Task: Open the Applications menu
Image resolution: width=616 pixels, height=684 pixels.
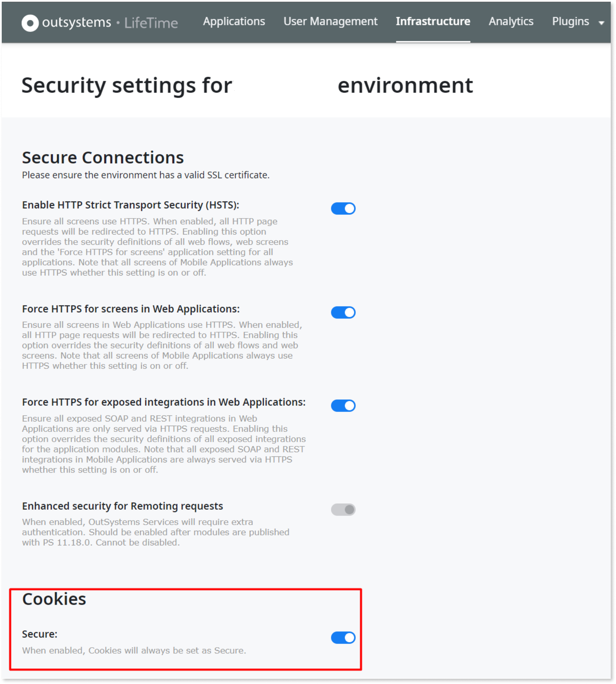Action: [234, 21]
